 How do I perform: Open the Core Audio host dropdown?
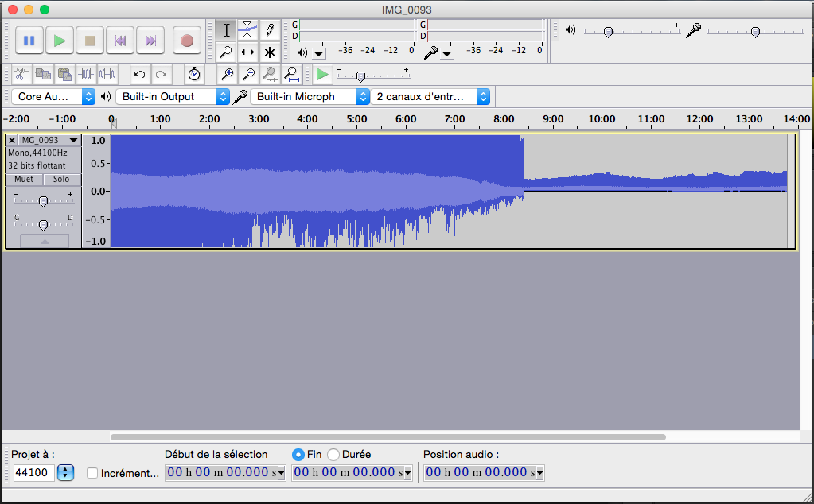point(53,96)
